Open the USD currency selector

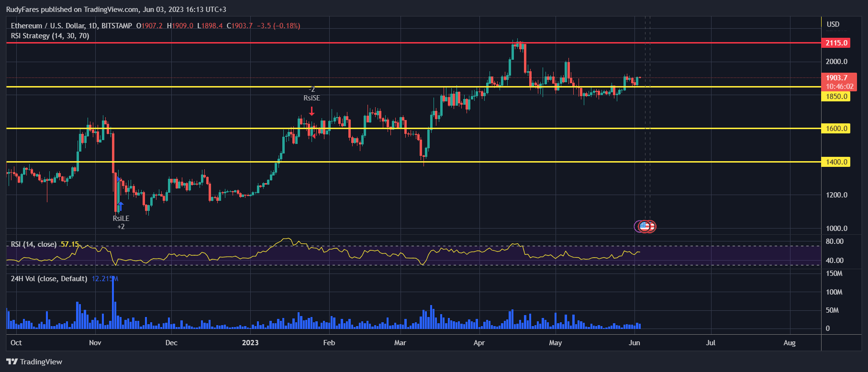833,24
